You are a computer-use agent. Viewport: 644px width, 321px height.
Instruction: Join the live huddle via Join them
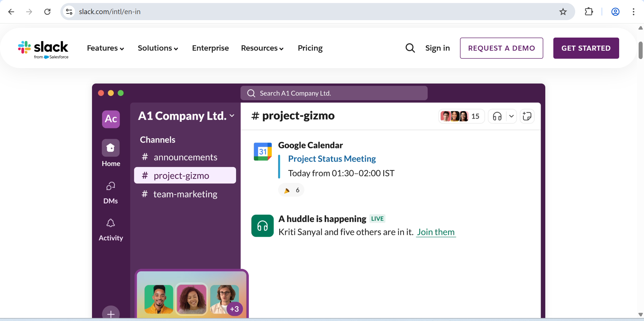[x=435, y=232]
